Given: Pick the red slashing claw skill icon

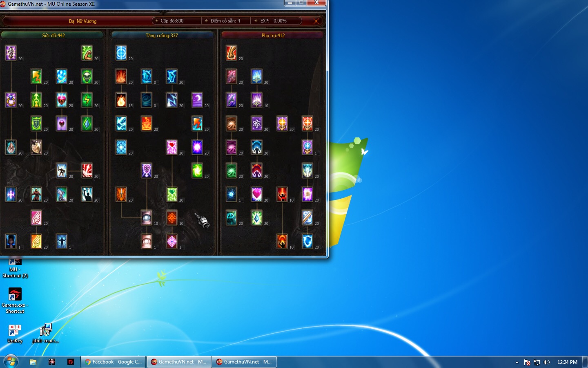Looking at the screenshot, I should [x=87, y=171].
